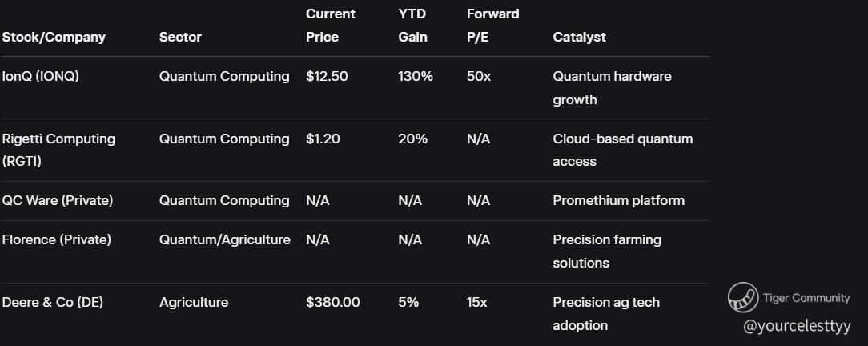This screenshot has width=868, height=346.
Task: Click the Tiger Community logo icon
Action: point(743,297)
